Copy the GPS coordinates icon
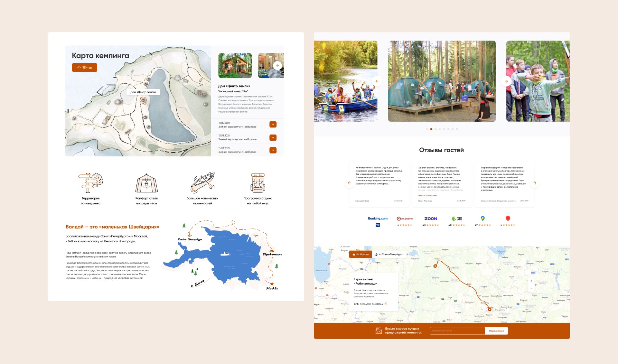This screenshot has width=618, height=364. [386, 304]
